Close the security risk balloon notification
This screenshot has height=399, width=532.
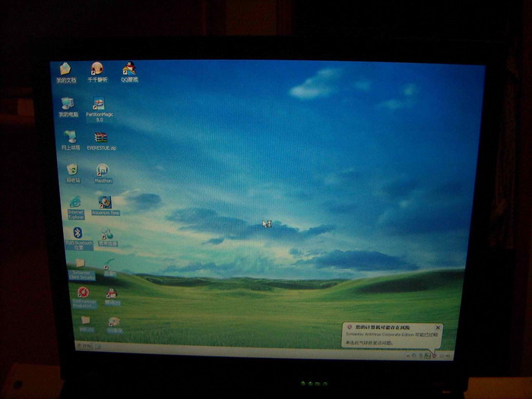pos(437,328)
